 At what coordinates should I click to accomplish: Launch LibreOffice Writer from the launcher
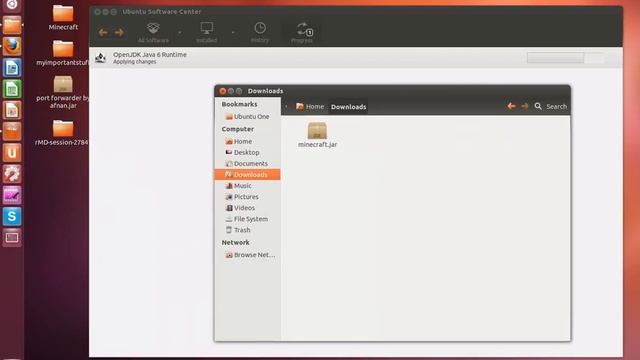[x=12, y=68]
